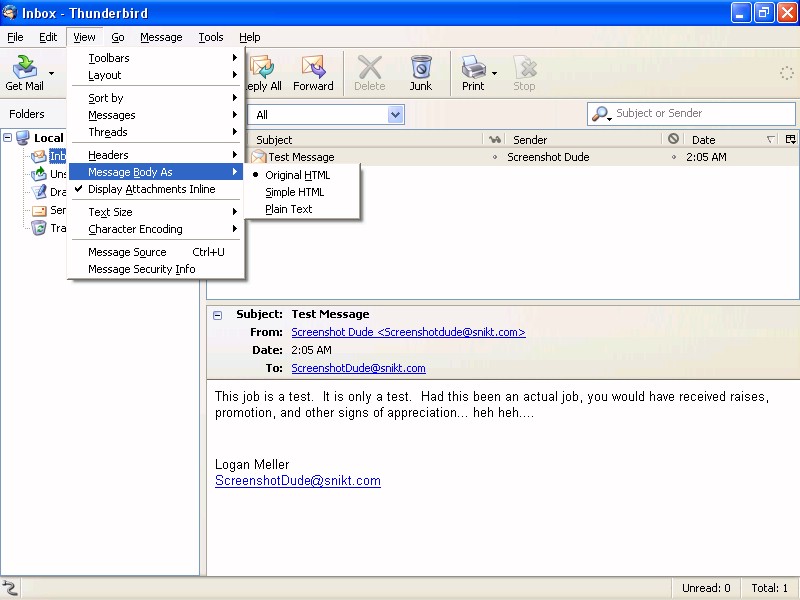Click the Forward toolbar button
The image size is (800, 600).
click(313, 73)
